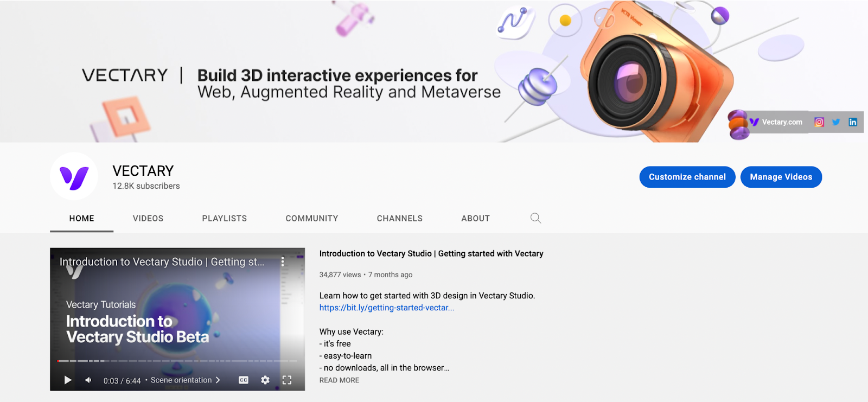
Task: Expand the Scene orientation chapter chevron
Action: click(x=218, y=380)
